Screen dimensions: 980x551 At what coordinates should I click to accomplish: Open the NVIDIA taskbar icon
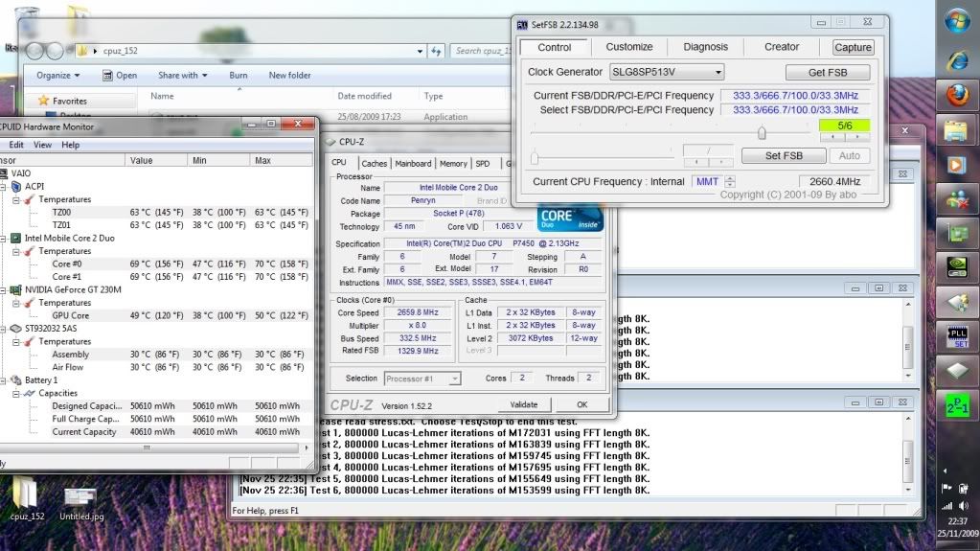coord(958,267)
